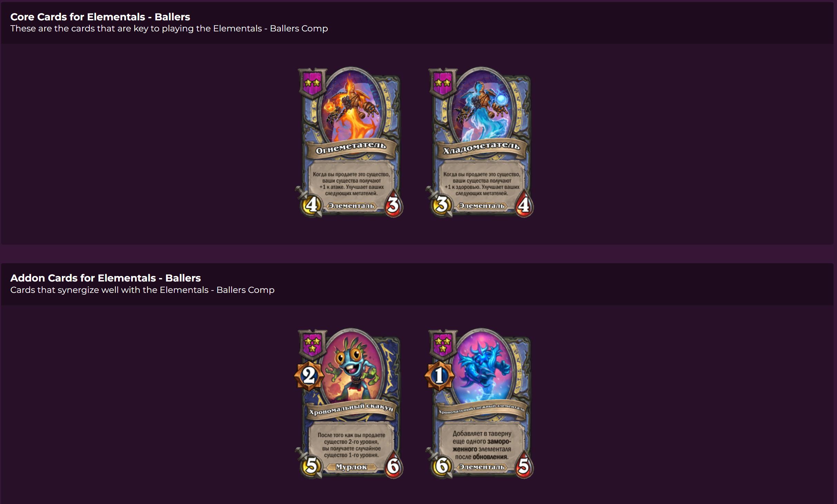Click three-star tier badge on snow elemental card
The height and width of the screenshot is (504, 837).
click(x=443, y=345)
